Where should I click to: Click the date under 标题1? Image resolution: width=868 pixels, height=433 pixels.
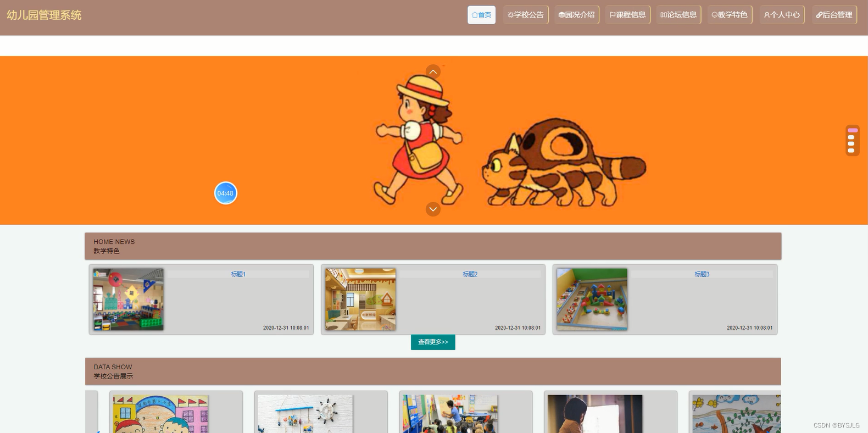coord(286,327)
